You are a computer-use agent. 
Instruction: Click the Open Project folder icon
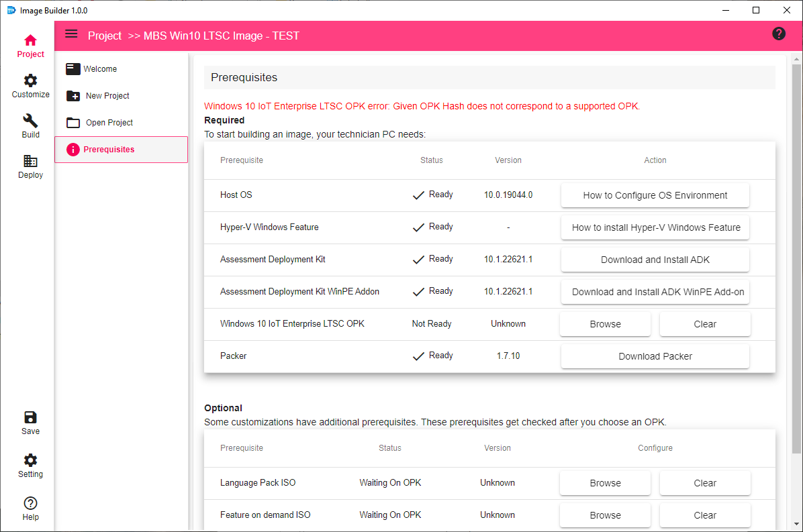(x=73, y=123)
